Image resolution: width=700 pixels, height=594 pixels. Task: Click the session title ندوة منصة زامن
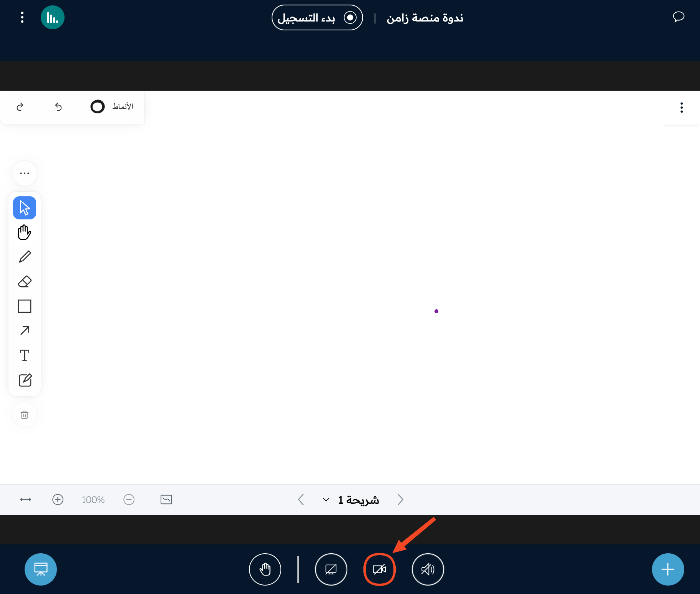(425, 18)
